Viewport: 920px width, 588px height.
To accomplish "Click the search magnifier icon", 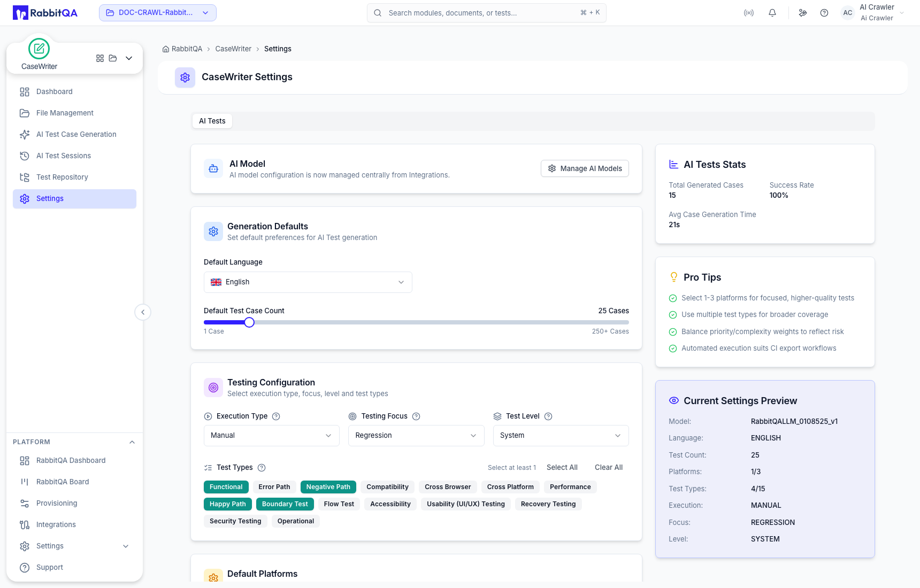I will 378,13.
